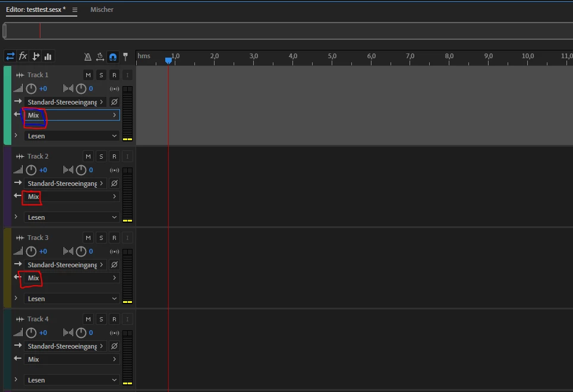Show the track EQ view
573x392 pixels.
click(48, 56)
